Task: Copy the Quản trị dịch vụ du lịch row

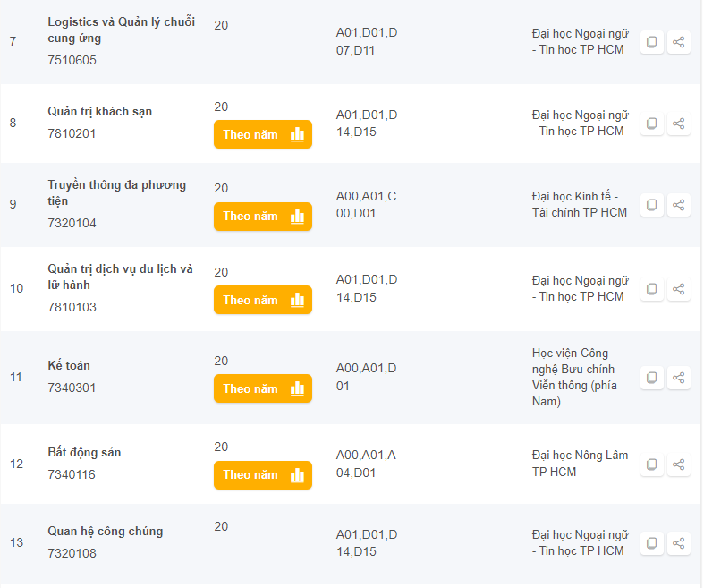Action: pyautogui.click(x=652, y=288)
